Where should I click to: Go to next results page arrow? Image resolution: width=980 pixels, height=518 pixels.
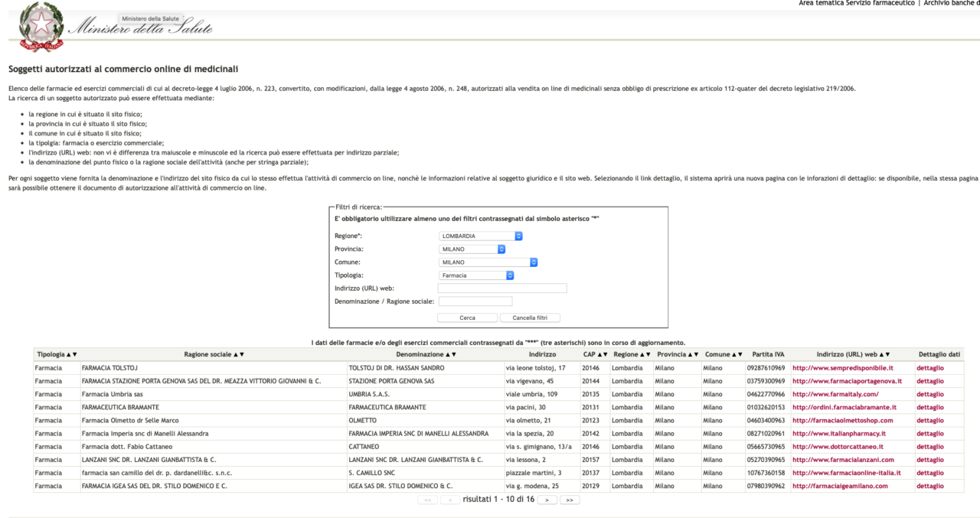pyautogui.click(x=547, y=500)
